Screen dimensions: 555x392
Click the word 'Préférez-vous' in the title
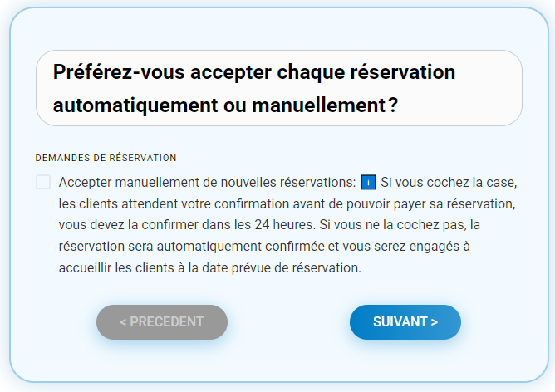119,71
